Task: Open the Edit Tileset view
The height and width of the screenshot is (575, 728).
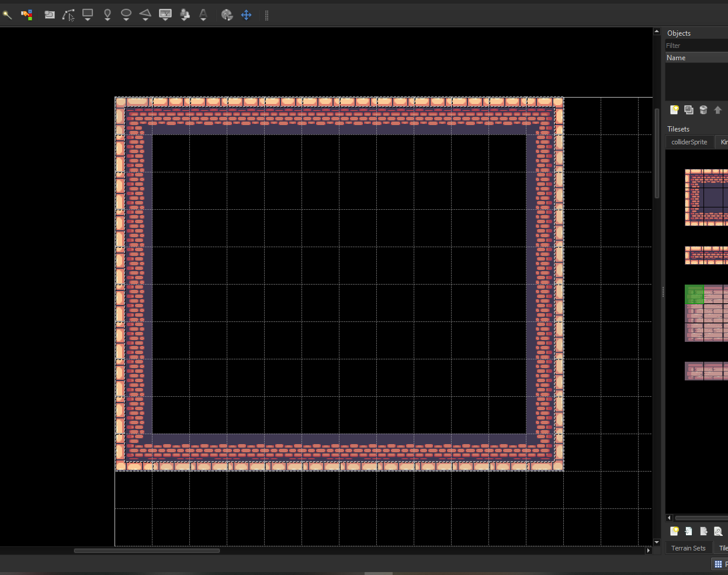Action: [718, 531]
